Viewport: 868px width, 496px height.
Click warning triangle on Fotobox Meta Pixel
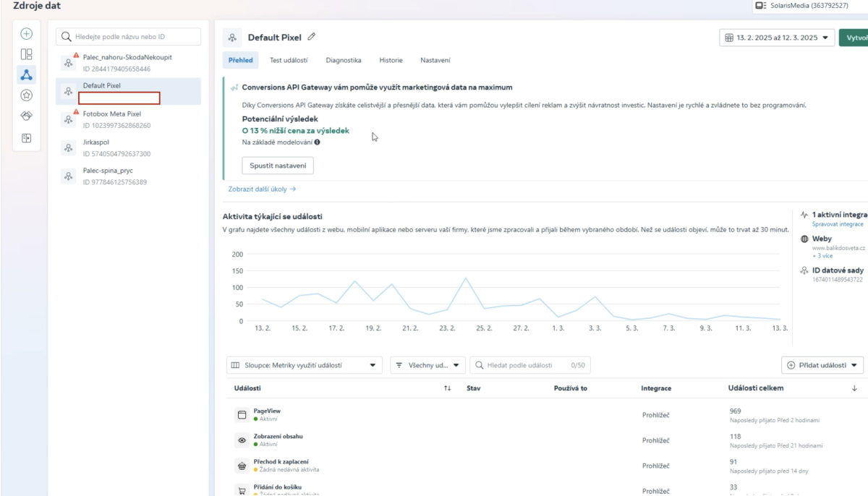(76, 111)
